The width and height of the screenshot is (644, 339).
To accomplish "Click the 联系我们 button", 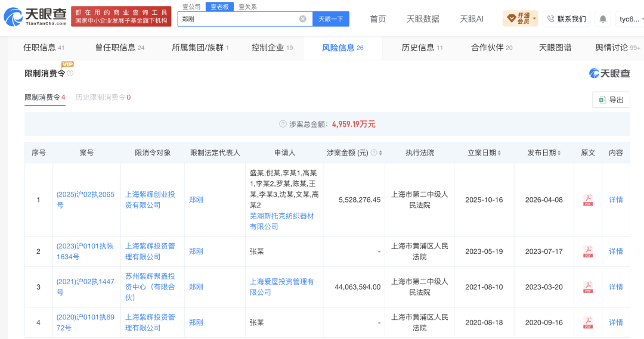I will pos(566,19).
